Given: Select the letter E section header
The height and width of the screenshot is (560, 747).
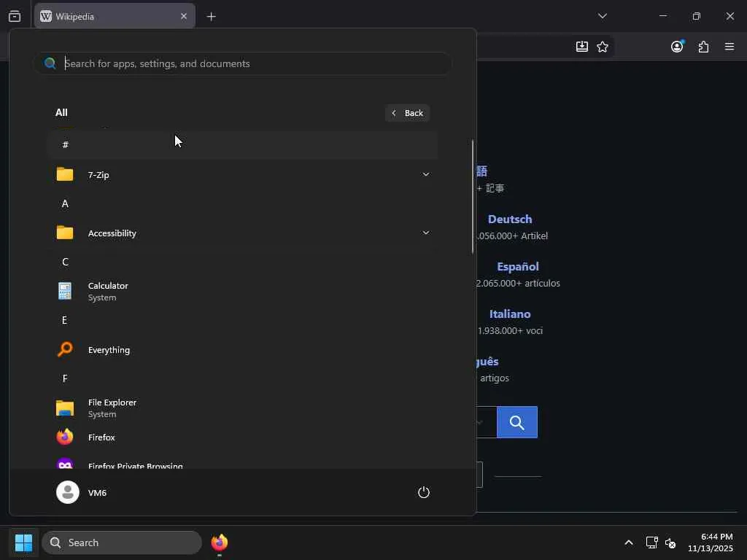Looking at the screenshot, I should point(65,320).
